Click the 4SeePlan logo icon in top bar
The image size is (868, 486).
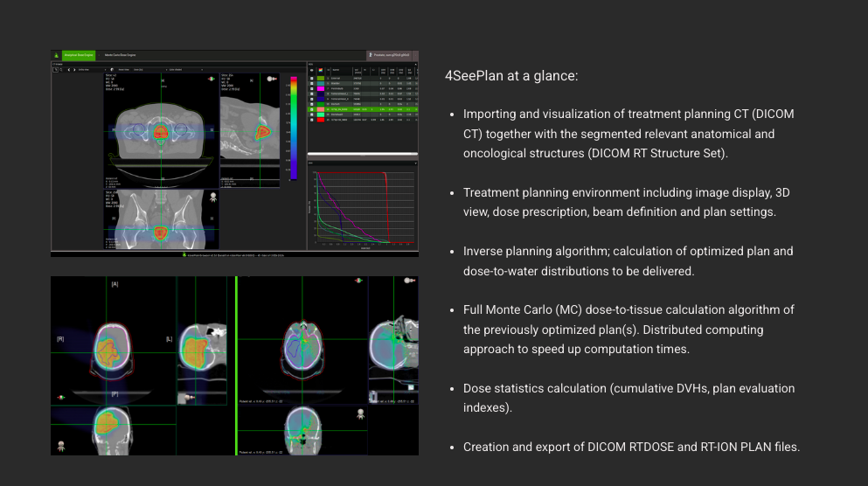pyautogui.click(x=57, y=55)
